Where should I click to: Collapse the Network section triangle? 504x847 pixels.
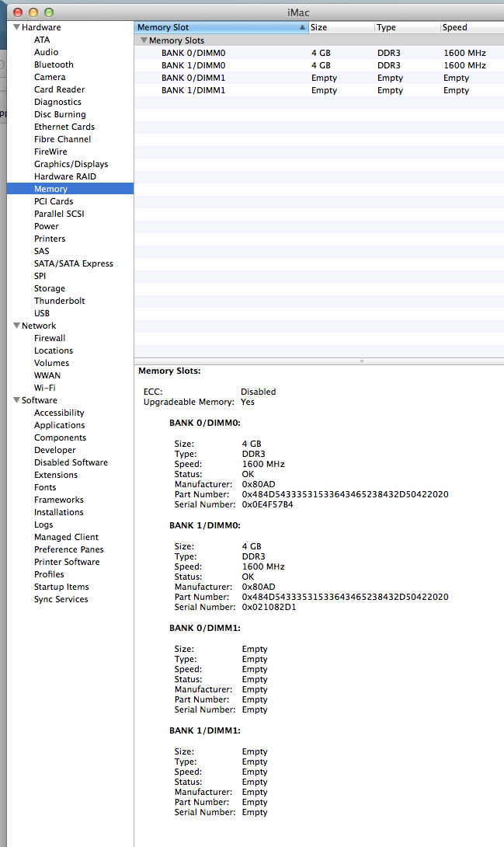tap(17, 325)
